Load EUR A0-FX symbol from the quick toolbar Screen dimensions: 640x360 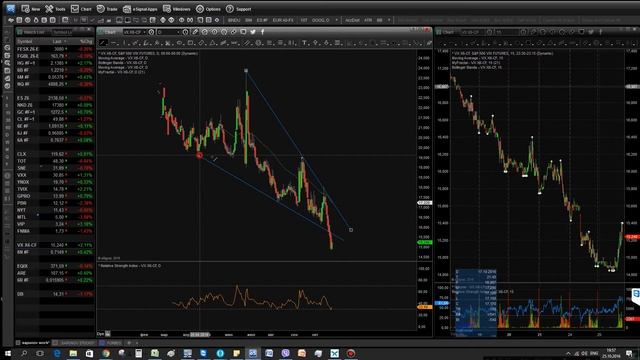283,20
